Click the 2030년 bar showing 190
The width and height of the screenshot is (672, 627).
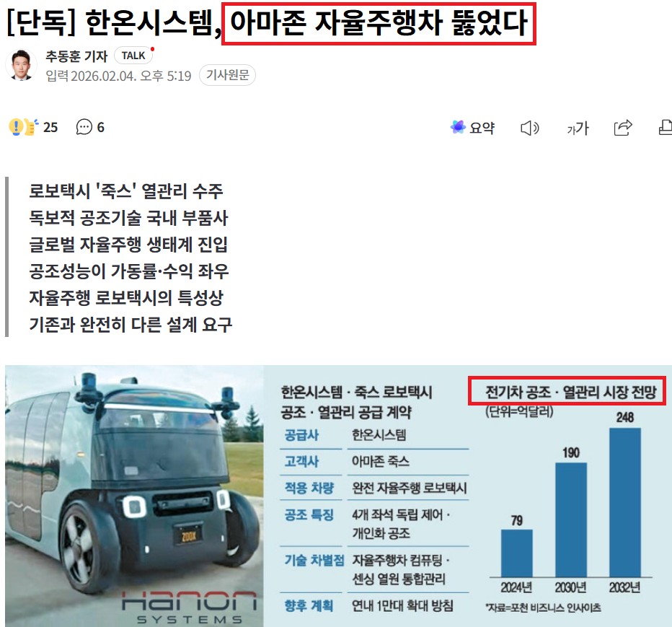(x=570, y=518)
